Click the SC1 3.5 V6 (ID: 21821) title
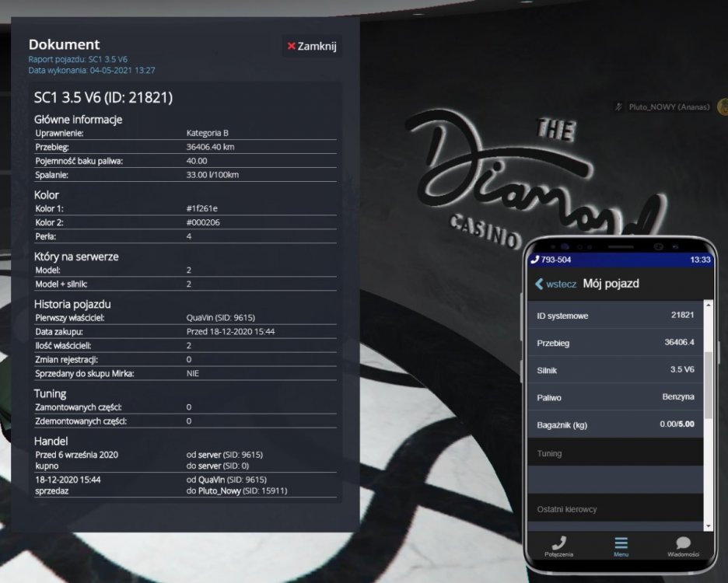 click(103, 97)
